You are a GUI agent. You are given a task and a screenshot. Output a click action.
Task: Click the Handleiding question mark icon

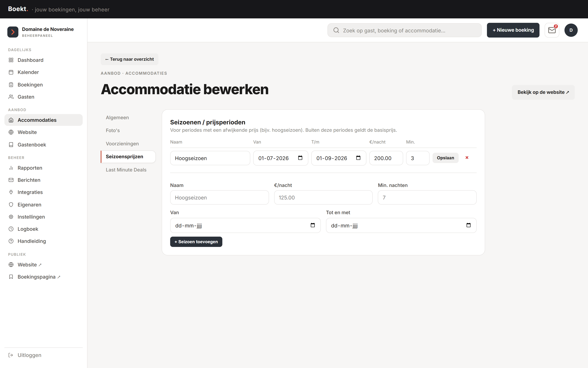point(11,241)
